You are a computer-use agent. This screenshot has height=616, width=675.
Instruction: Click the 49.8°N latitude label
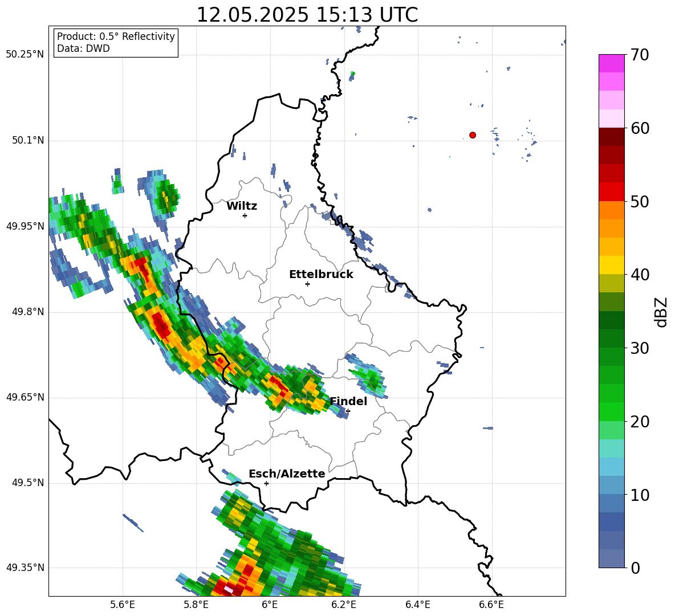coord(28,312)
